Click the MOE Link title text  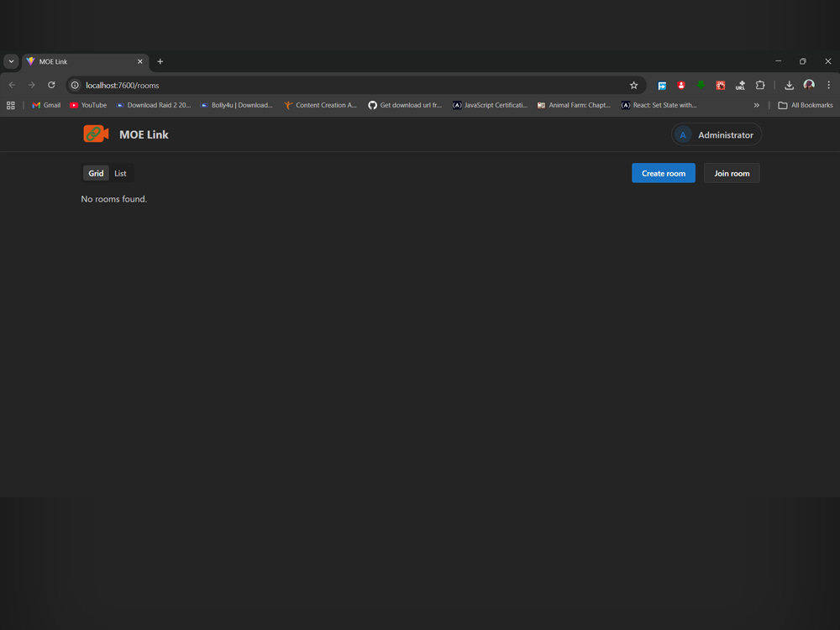144,134
